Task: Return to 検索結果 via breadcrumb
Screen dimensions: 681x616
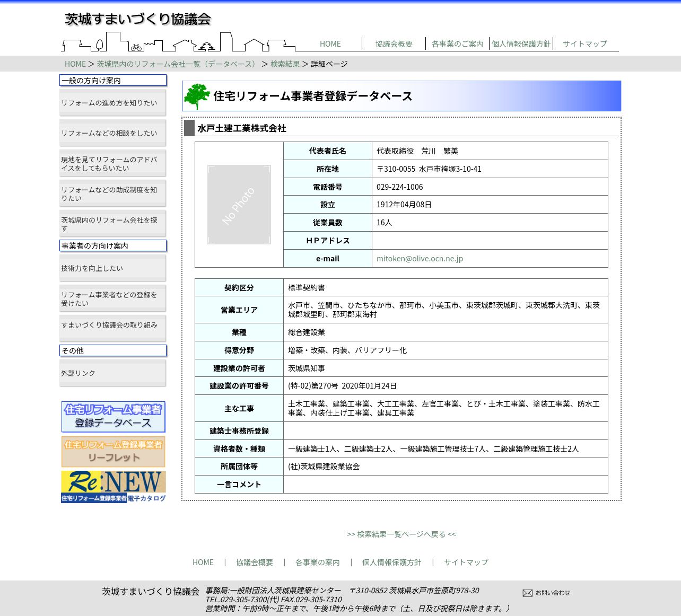Action: point(285,64)
